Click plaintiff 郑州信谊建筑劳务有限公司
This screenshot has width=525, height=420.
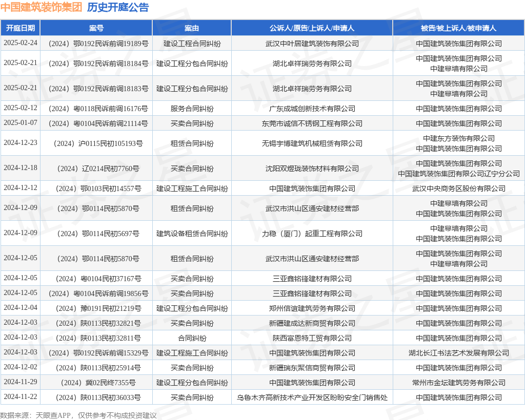(x=312, y=308)
